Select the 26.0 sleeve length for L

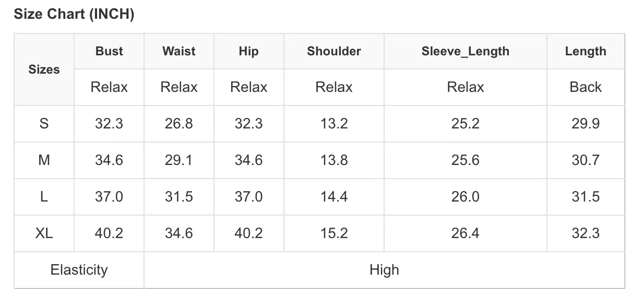466,197
